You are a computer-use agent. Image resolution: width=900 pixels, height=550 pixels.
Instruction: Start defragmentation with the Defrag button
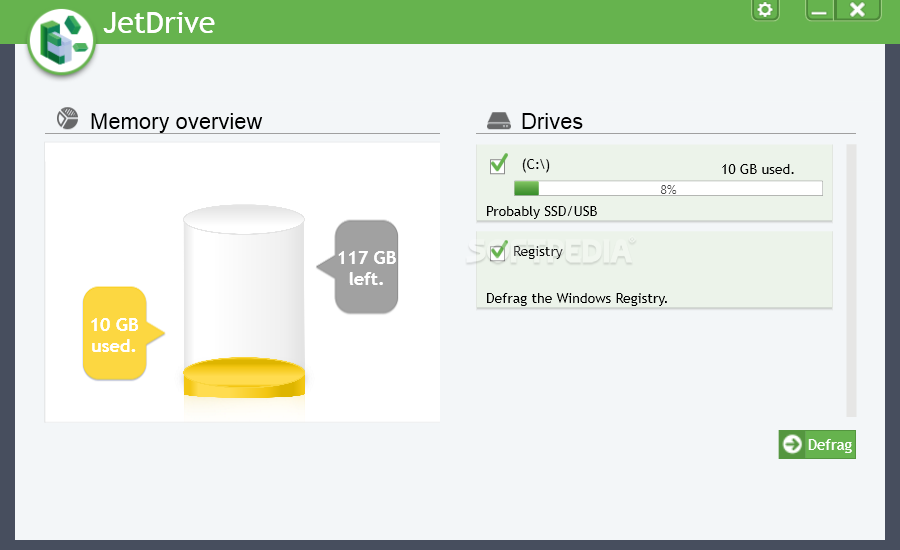click(x=817, y=444)
